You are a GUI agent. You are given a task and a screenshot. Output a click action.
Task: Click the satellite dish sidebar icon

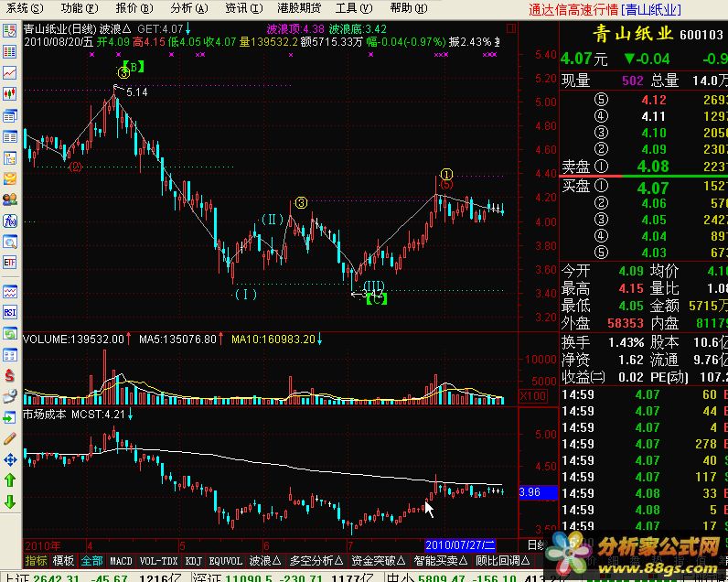point(10,396)
